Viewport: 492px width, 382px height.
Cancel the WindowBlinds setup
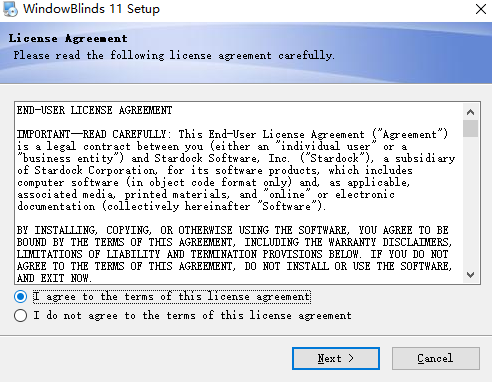[x=436, y=358]
